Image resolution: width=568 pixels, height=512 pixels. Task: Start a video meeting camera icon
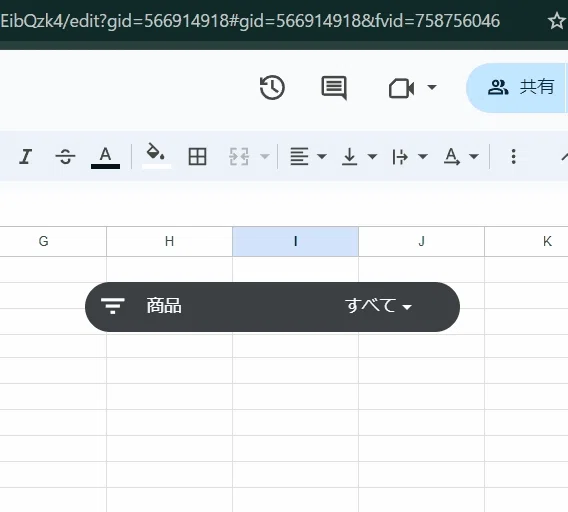pyautogui.click(x=401, y=88)
